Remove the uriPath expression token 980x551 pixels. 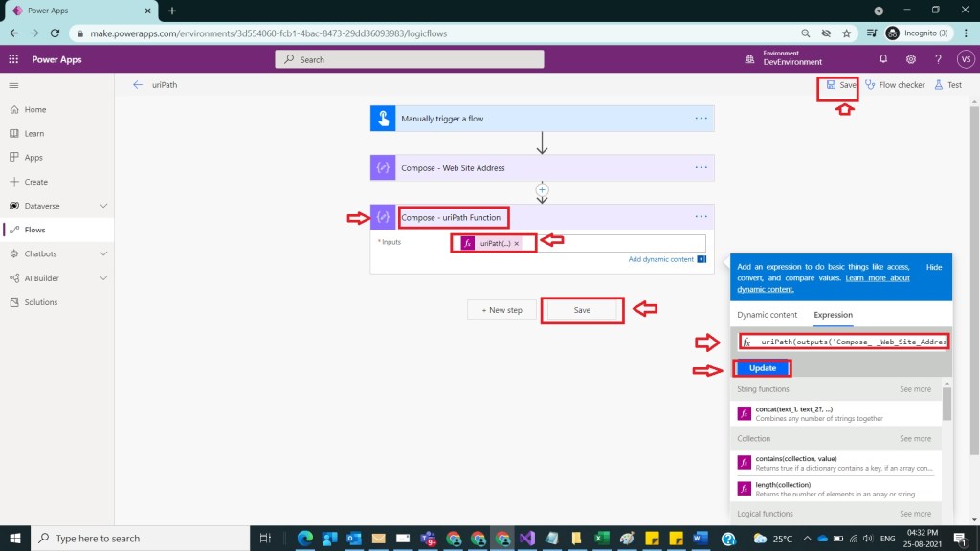pos(517,244)
